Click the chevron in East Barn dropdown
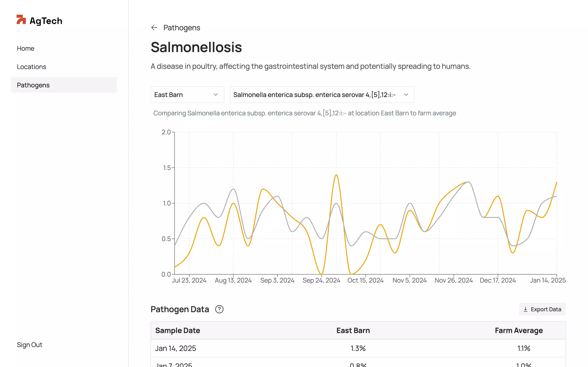The image size is (588, 367). [x=215, y=95]
